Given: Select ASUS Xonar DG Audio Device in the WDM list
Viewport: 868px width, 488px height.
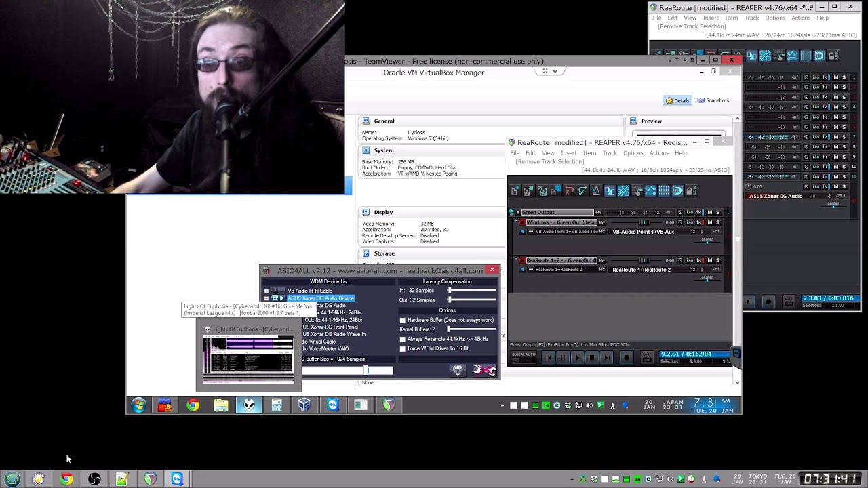Looking at the screenshot, I should pyautogui.click(x=321, y=298).
